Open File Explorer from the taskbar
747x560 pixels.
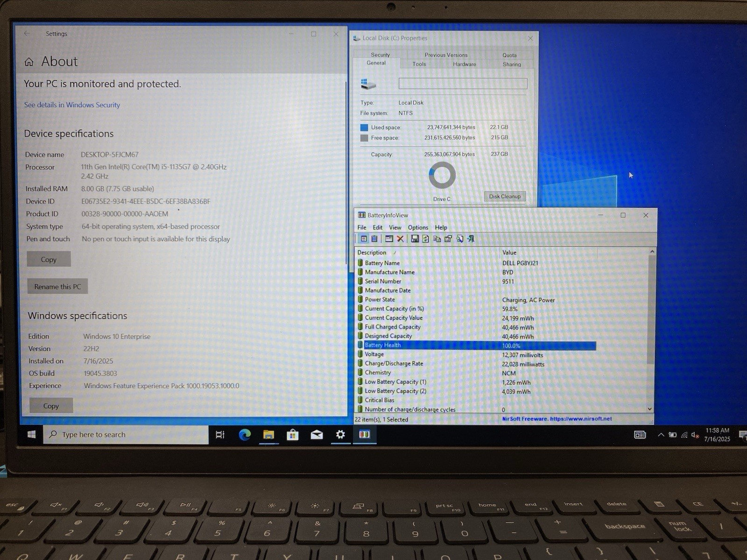pyautogui.click(x=268, y=434)
